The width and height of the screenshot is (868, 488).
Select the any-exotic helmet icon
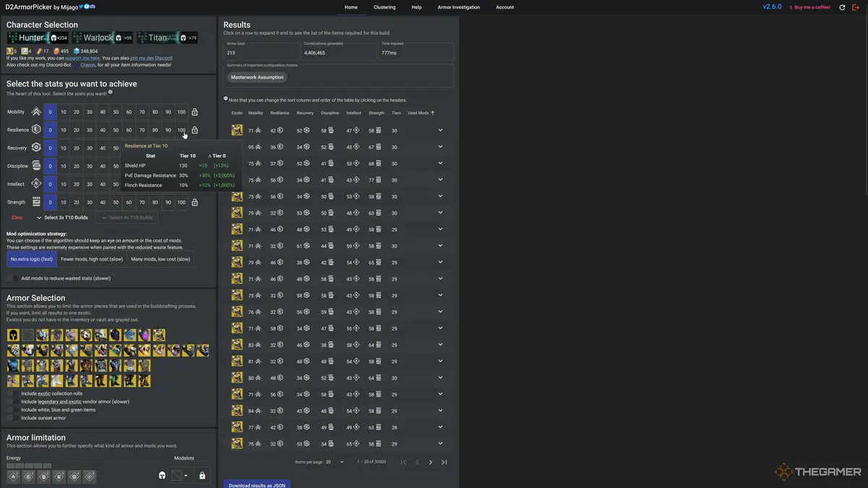tap(13, 335)
